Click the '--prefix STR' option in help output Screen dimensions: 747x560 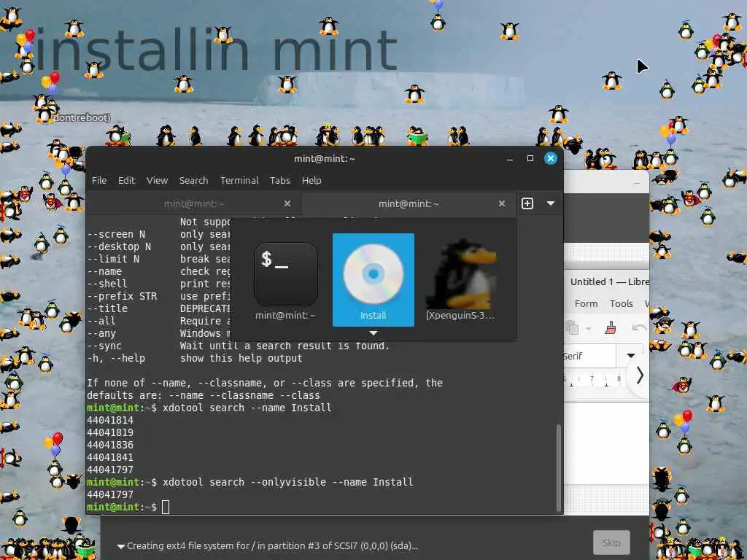[122, 296]
